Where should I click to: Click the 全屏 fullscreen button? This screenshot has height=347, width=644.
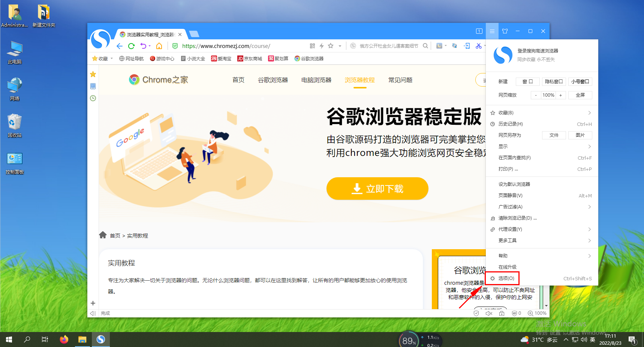tap(580, 95)
